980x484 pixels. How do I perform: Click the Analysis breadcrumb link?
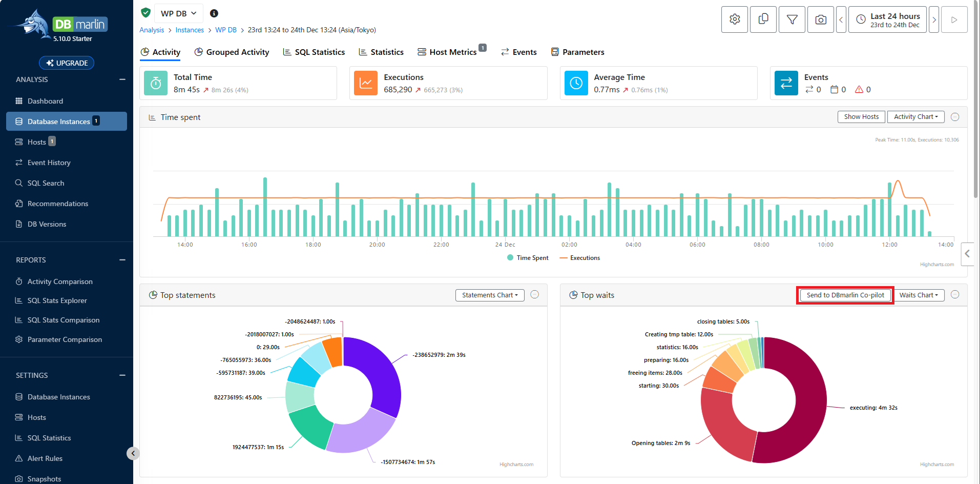tap(152, 30)
